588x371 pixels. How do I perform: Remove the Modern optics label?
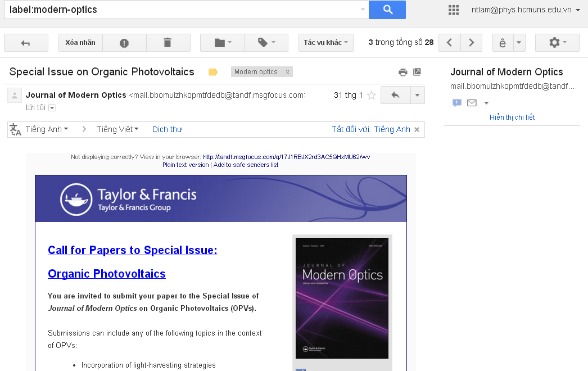click(288, 72)
